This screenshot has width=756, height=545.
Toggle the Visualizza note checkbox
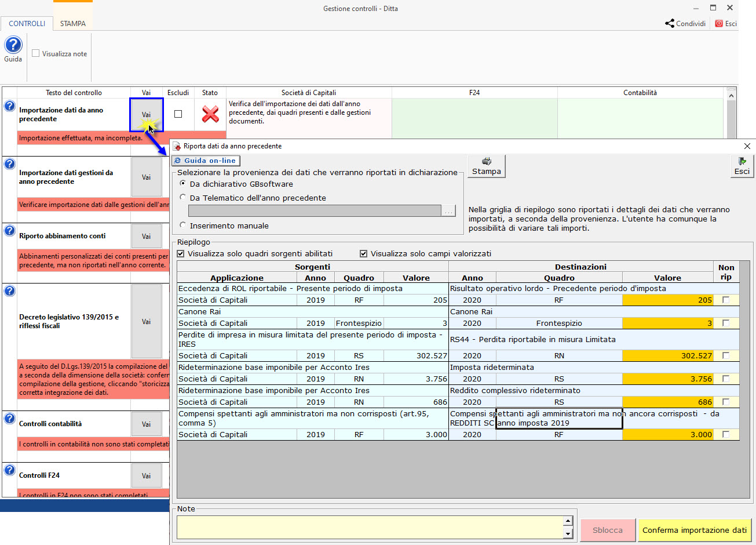(x=36, y=53)
